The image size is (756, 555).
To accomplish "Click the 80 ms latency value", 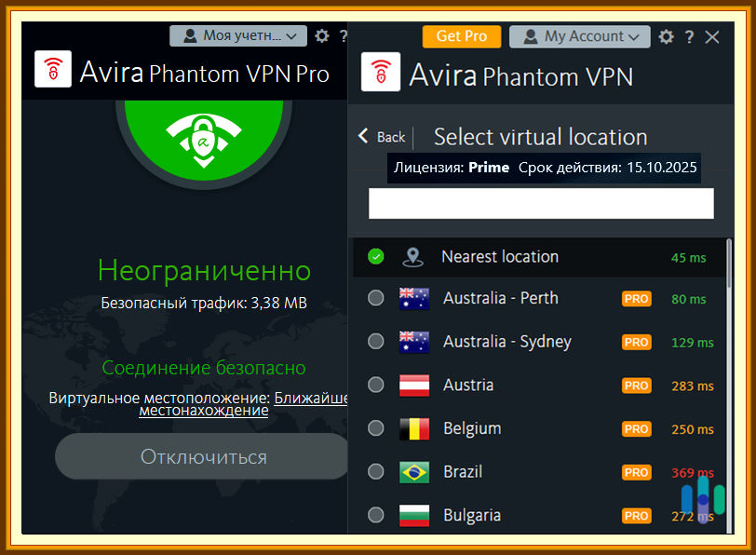I will click(x=689, y=300).
